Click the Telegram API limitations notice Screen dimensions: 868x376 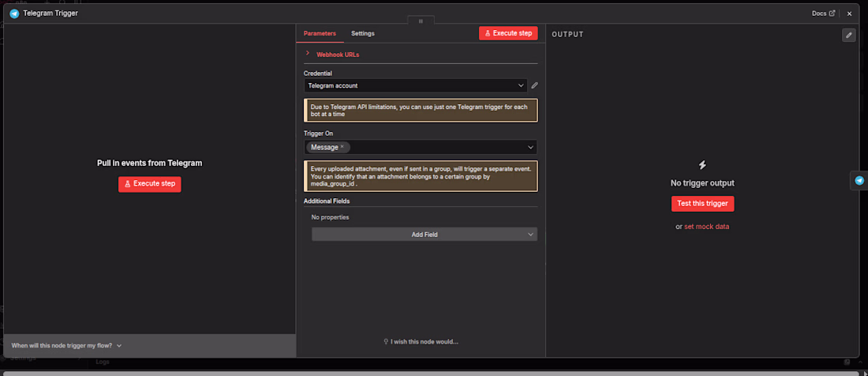(x=420, y=111)
